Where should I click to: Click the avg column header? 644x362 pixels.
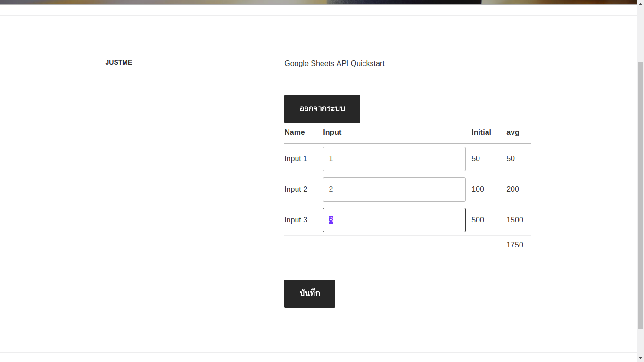[x=512, y=132]
